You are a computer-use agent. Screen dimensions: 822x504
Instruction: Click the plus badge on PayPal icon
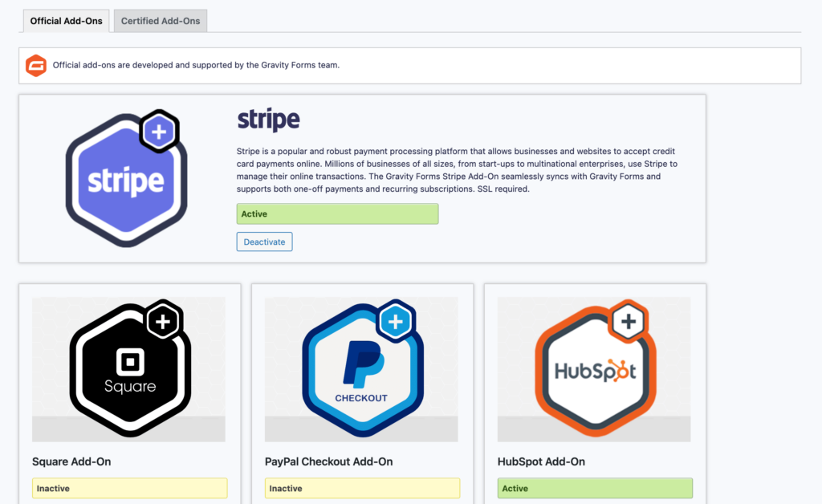[x=394, y=321]
